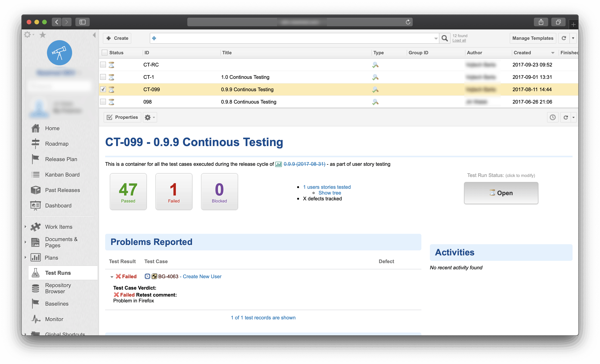
Task: Open Home in the navigation
Action: click(52, 128)
